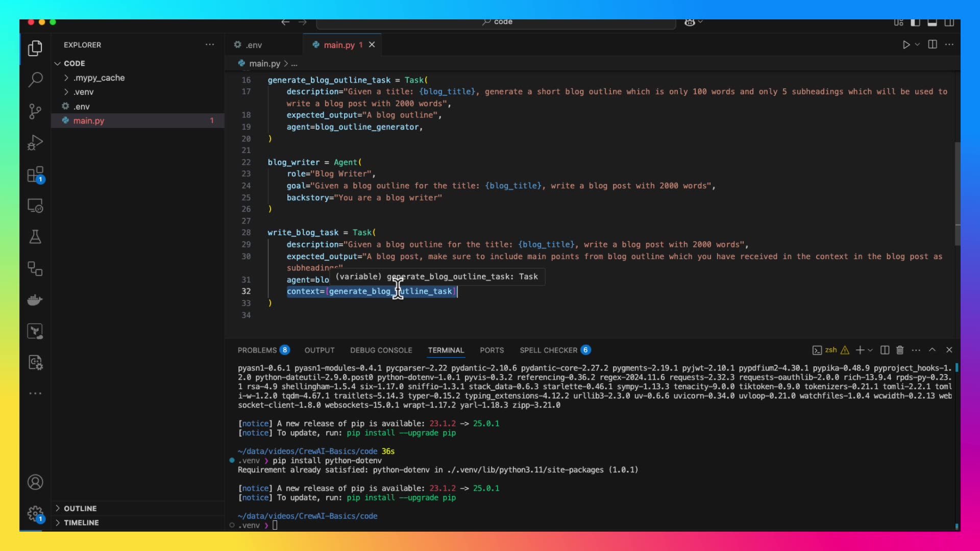This screenshot has height=551, width=980.
Task: Open Source Control view
Action: pos(35,111)
